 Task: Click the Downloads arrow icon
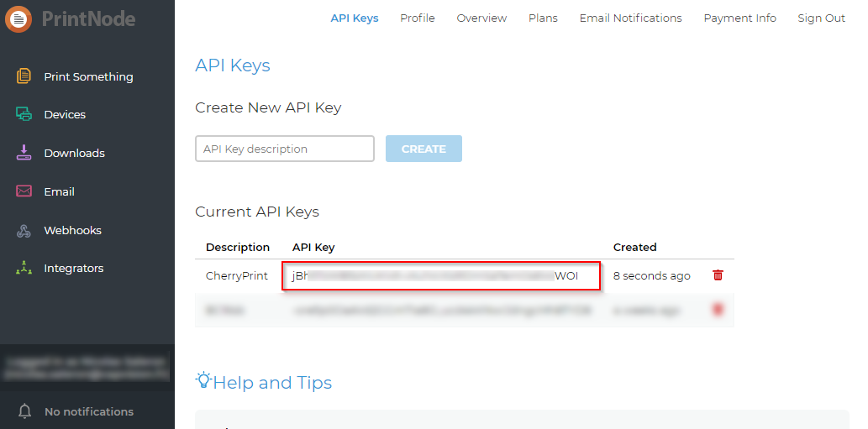[24, 153]
